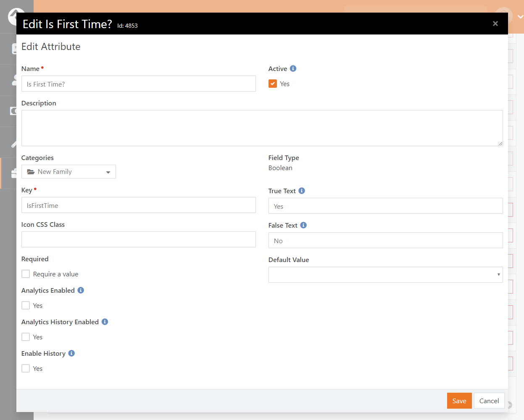Click the Analytics History Enabled info icon

coord(105,322)
